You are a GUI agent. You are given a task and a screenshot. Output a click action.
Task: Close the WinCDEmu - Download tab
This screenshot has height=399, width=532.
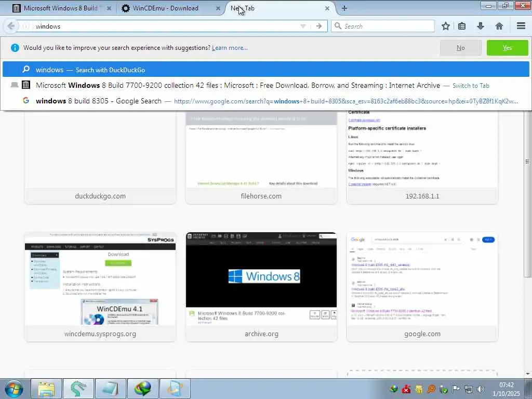tap(218, 8)
